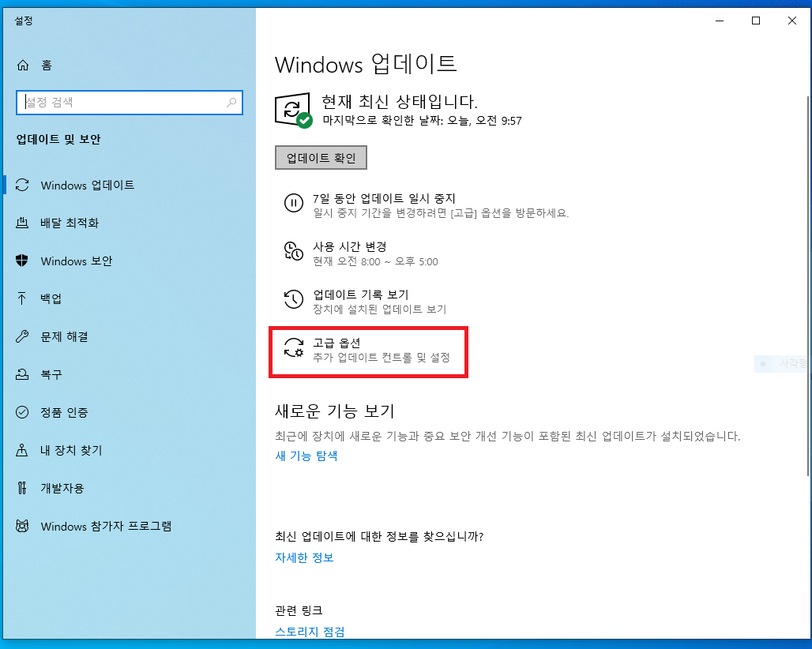The height and width of the screenshot is (649, 812).
Task: Select 내 장치 찾기 entry
Action: pyautogui.click(x=71, y=450)
